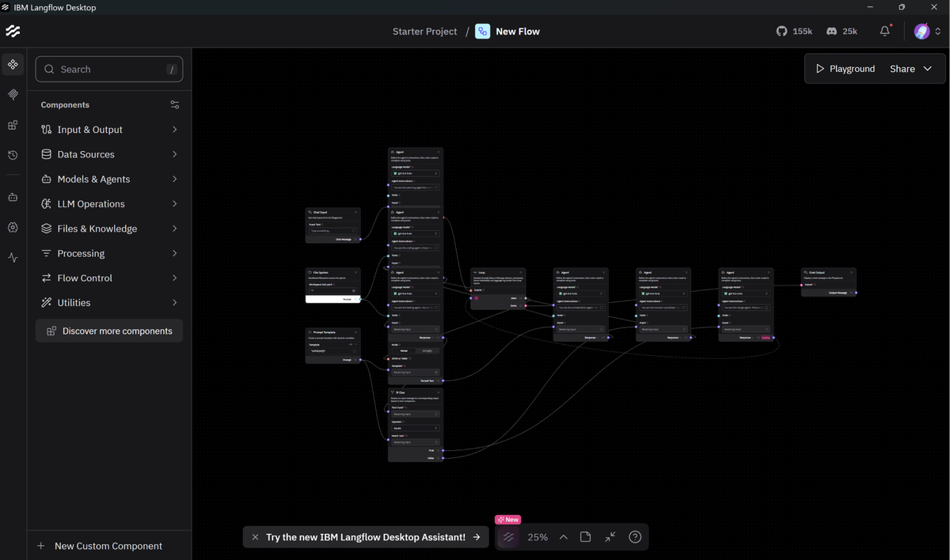Focus the component Search field
950x560 pixels.
(x=109, y=69)
